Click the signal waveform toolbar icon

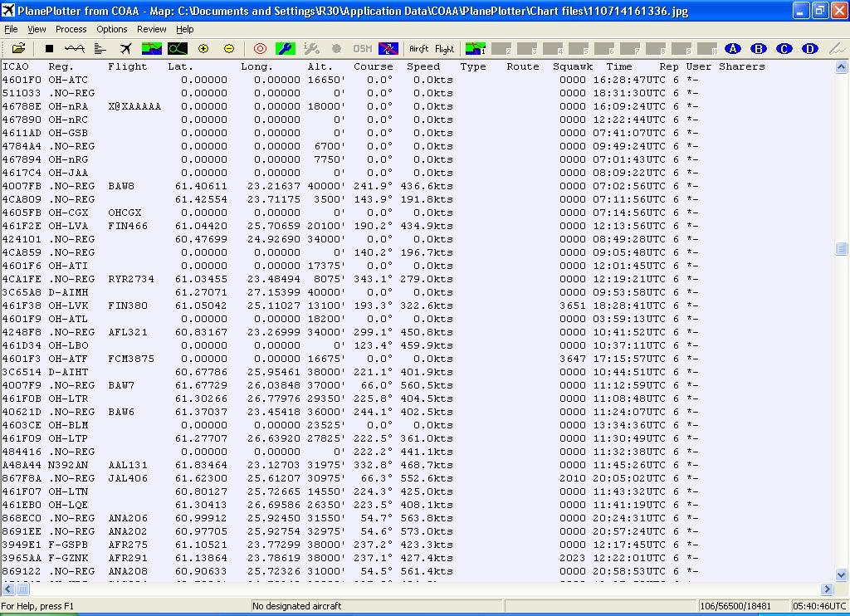pos(75,49)
